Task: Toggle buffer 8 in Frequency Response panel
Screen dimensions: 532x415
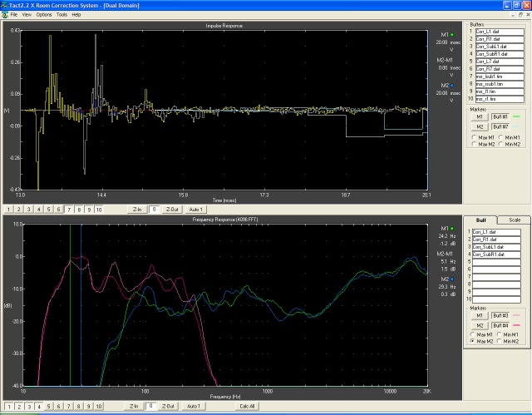Action: pyautogui.click(x=78, y=406)
